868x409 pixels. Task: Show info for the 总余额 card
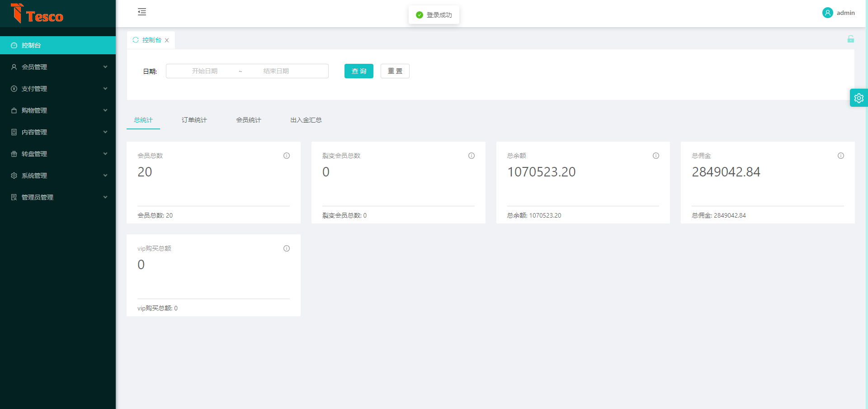click(656, 156)
